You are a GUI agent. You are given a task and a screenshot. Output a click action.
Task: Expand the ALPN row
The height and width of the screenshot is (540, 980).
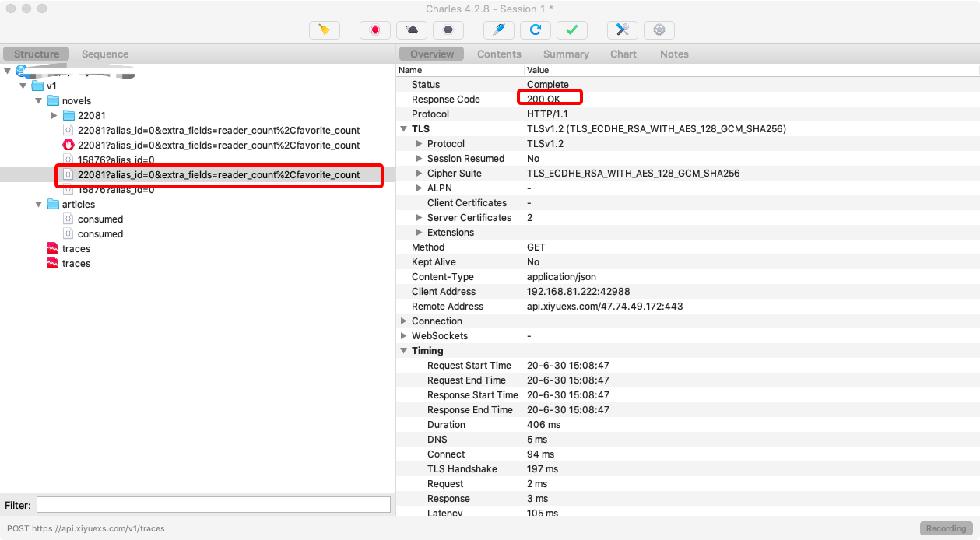420,188
